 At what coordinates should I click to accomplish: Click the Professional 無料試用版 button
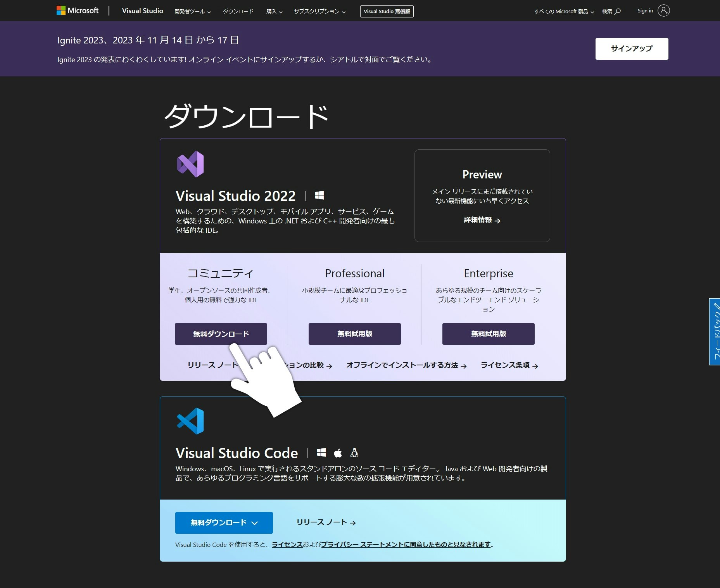(x=355, y=334)
